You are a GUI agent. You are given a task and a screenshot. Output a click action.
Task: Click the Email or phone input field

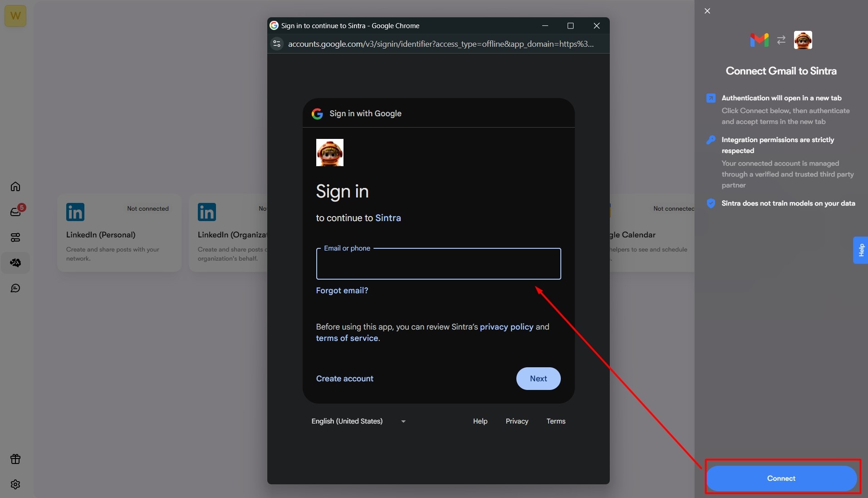[438, 264]
